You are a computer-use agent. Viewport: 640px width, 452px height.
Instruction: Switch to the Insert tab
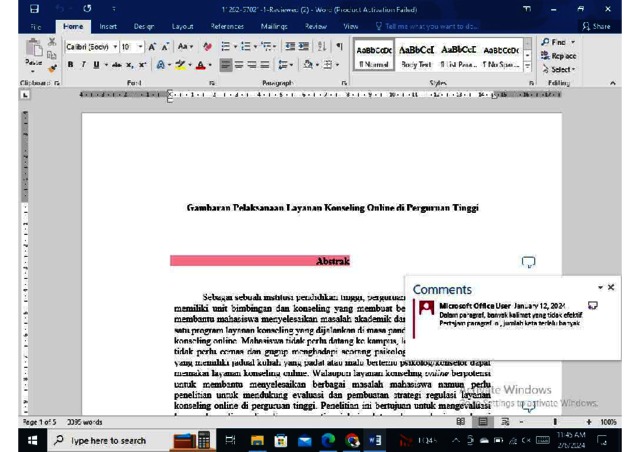pos(108,26)
